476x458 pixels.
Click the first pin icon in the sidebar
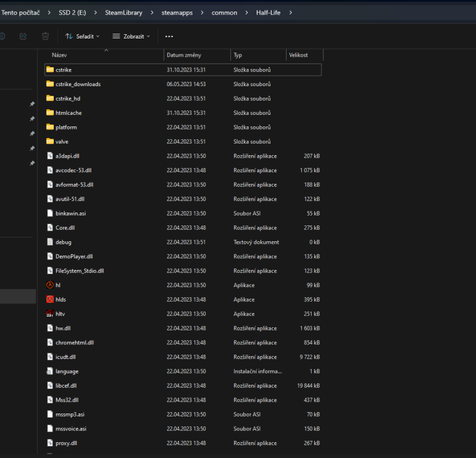pyautogui.click(x=32, y=104)
